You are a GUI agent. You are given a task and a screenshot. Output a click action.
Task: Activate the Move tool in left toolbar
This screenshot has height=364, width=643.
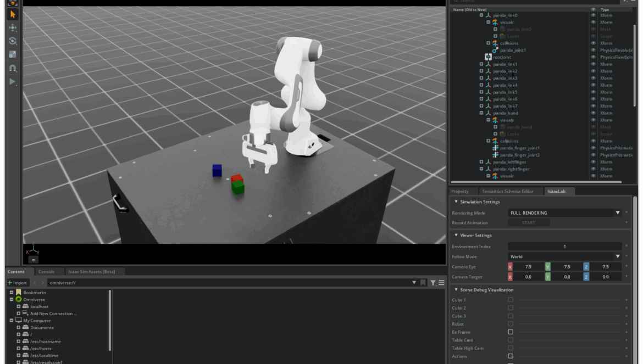tap(13, 28)
